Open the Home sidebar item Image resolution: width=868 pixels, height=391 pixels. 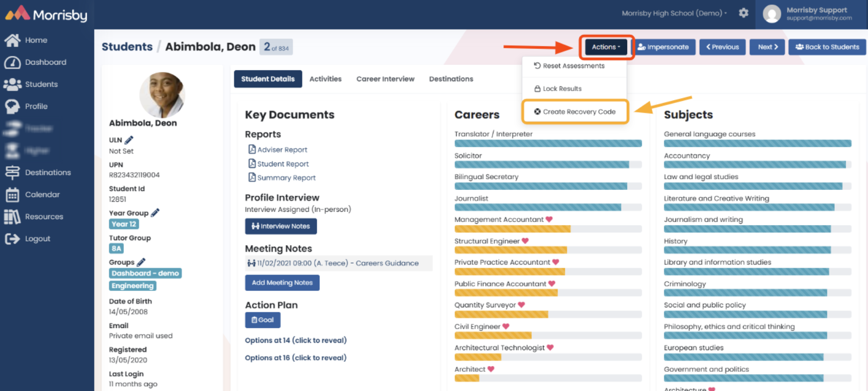[26, 40]
